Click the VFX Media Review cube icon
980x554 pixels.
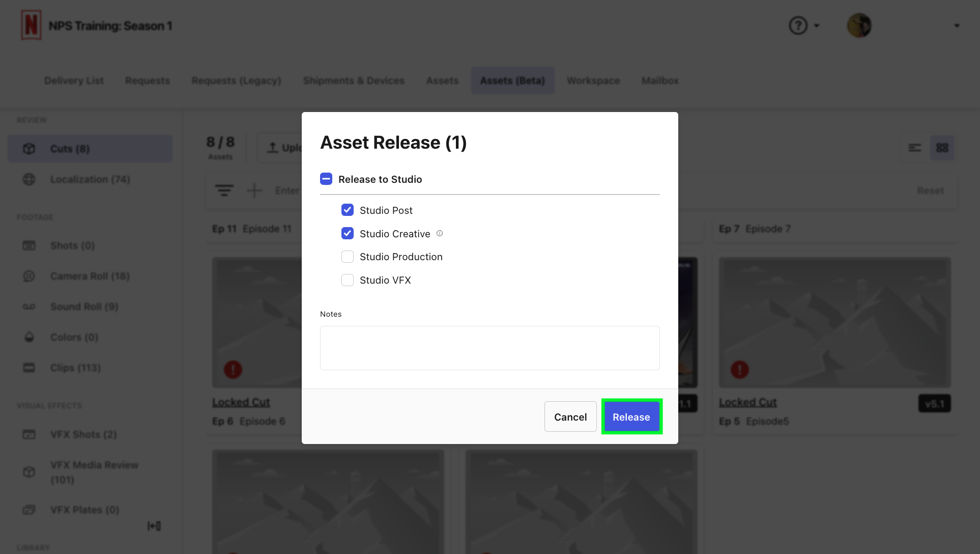[x=29, y=472]
